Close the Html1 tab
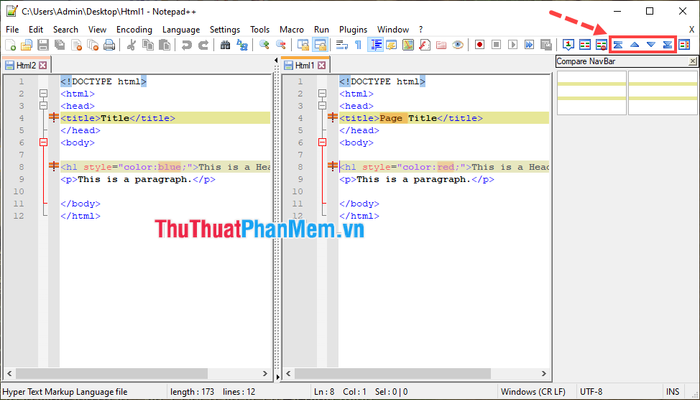This screenshot has height=400, width=700. [321, 65]
